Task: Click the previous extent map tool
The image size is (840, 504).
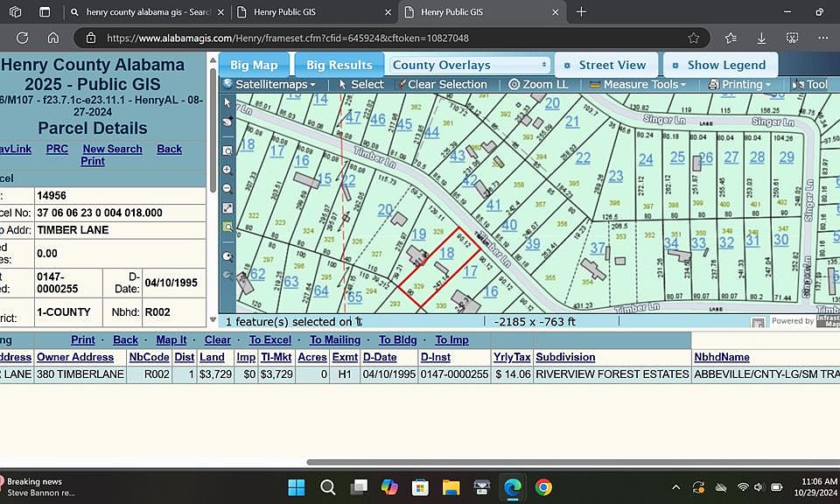Action: coord(227,256)
